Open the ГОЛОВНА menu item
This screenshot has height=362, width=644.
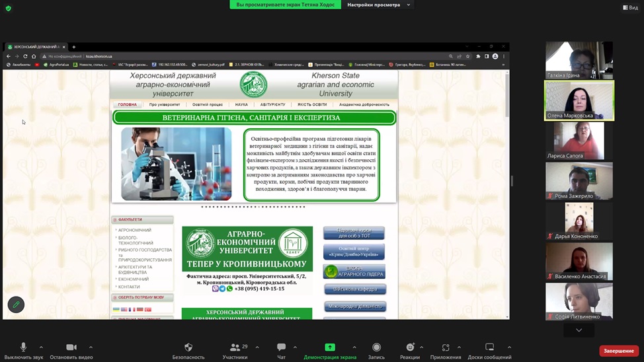pos(128,104)
